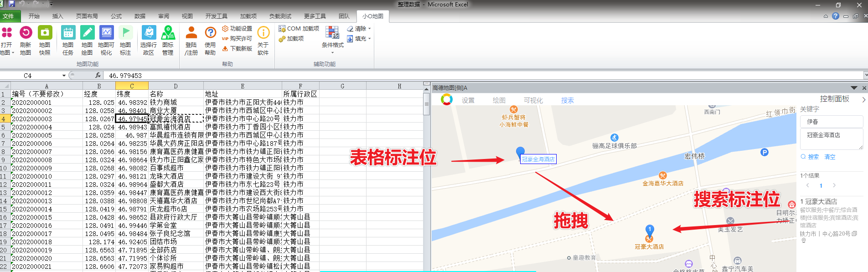Open COM 加载项 add-ins

[x=299, y=28]
